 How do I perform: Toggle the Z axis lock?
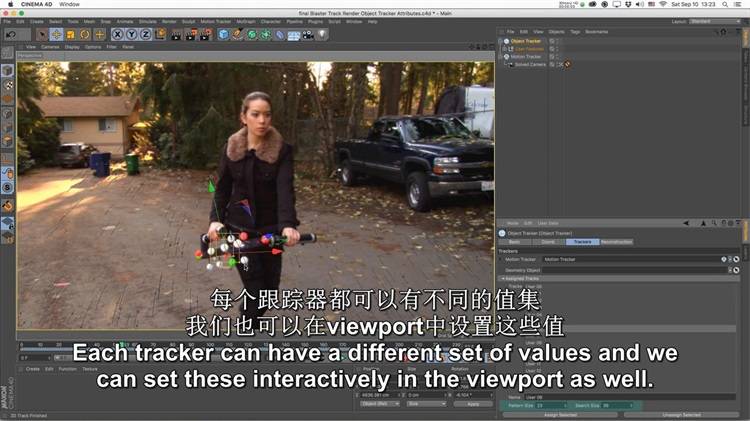click(145, 34)
